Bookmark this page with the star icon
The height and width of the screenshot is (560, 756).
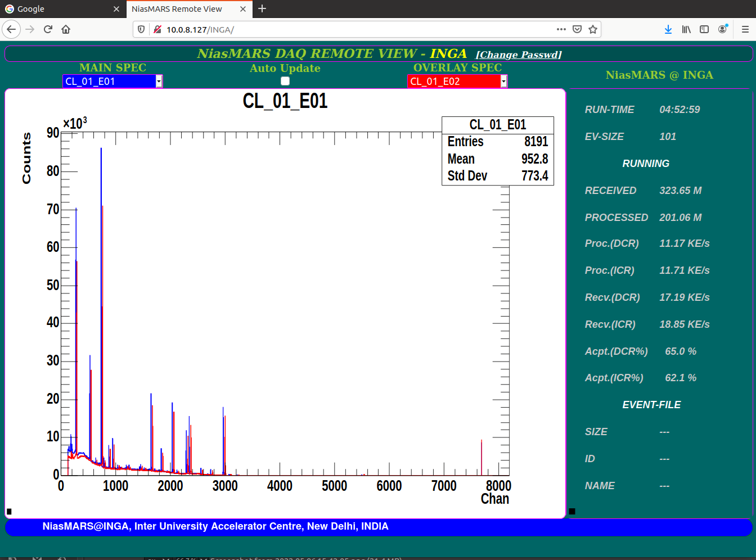point(592,29)
